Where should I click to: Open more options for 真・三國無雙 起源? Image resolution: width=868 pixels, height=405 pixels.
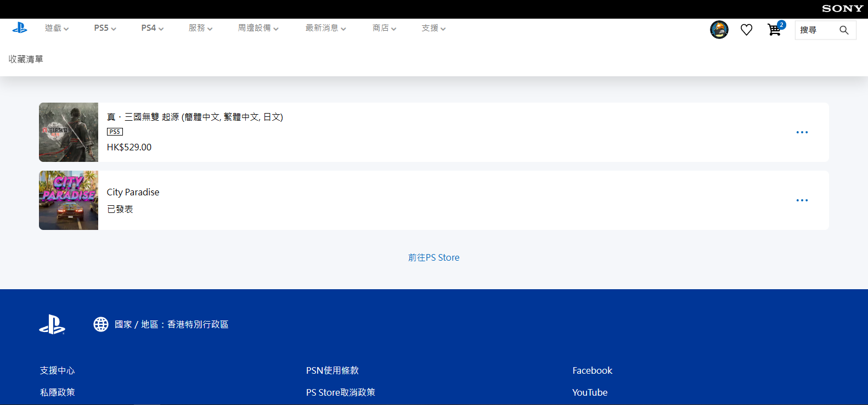click(x=802, y=132)
